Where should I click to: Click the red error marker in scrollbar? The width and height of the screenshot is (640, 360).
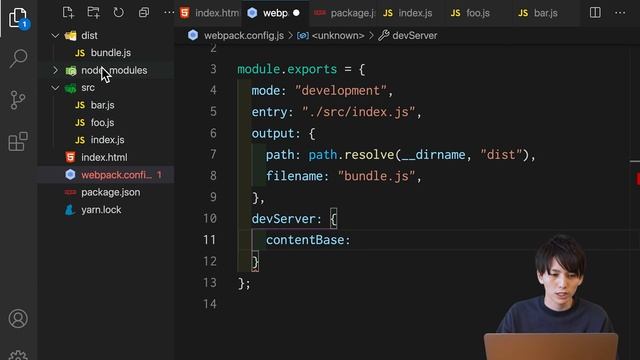pyautogui.click(x=637, y=178)
